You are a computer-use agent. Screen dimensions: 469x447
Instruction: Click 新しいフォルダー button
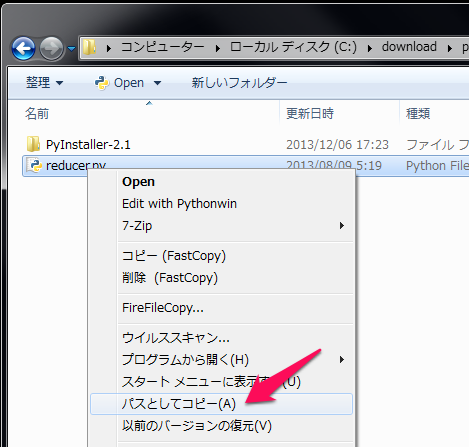pyautogui.click(x=239, y=83)
